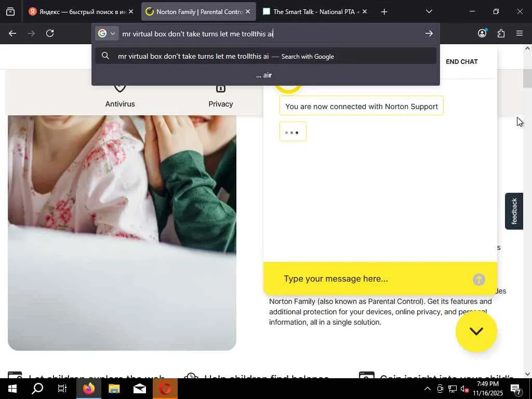The width and height of the screenshot is (532, 399).
Task: Click the 'You are now connected with Norton Support' message
Action: pos(362,106)
